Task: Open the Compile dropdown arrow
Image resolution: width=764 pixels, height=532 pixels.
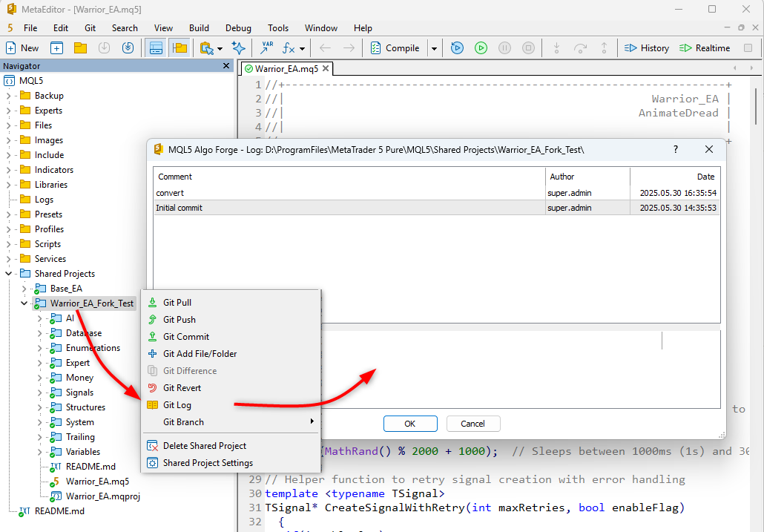Action: point(434,48)
